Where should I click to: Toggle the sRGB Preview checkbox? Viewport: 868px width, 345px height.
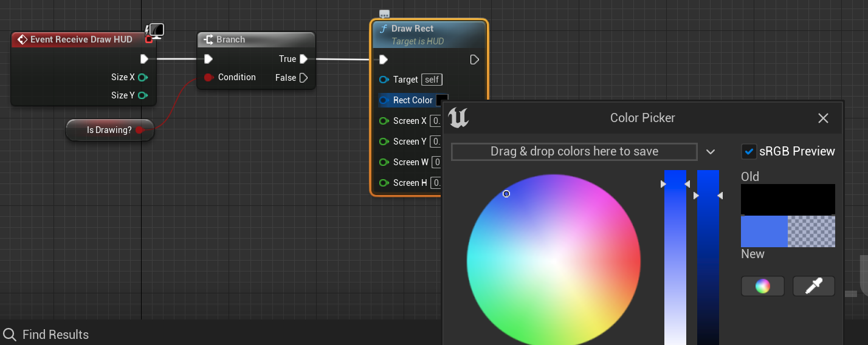[749, 151]
